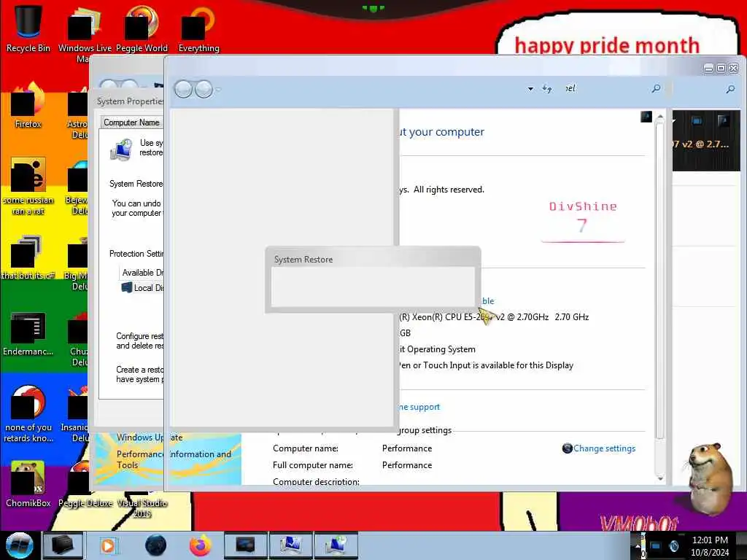Click the blue monitor icon in dark panel
The width and height of the screenshot is (747, 560).
point(697,120)
